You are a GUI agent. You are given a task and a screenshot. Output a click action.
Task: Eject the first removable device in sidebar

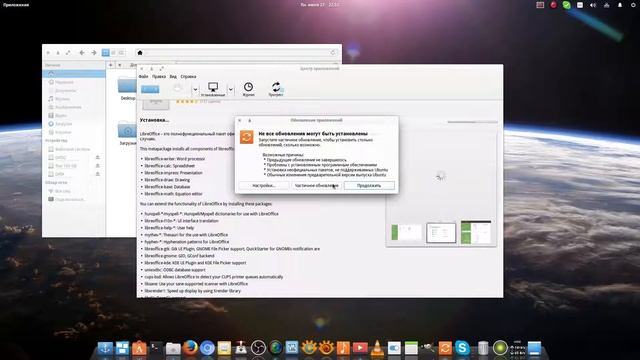click(98, 158)
